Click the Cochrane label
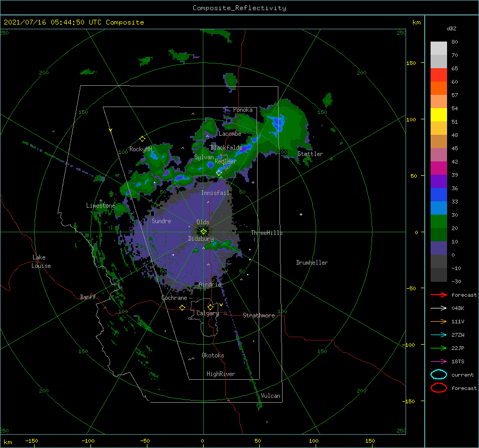Image resolution: width=479 pixels, height=448 pixels. pyautogui.click(x=174, y=298)
